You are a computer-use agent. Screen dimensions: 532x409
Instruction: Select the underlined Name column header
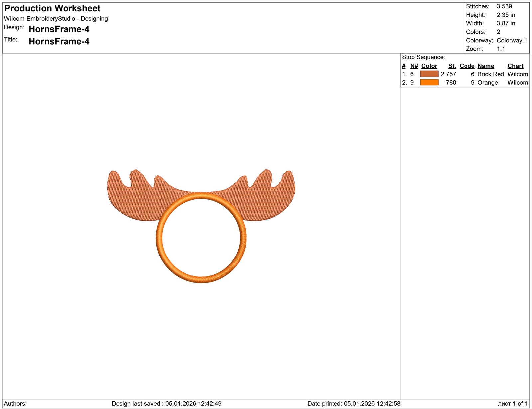486,66
